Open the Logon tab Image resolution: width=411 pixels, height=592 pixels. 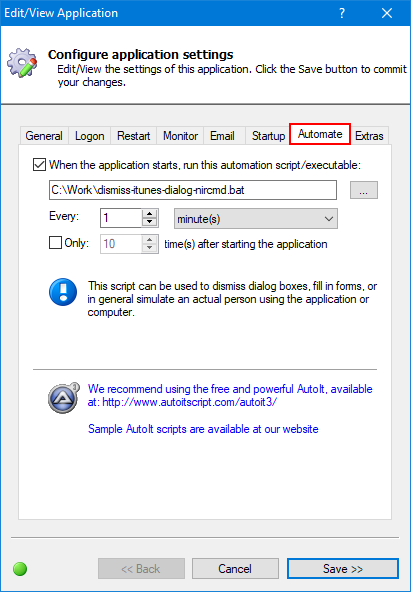click(x=89, y=136)
